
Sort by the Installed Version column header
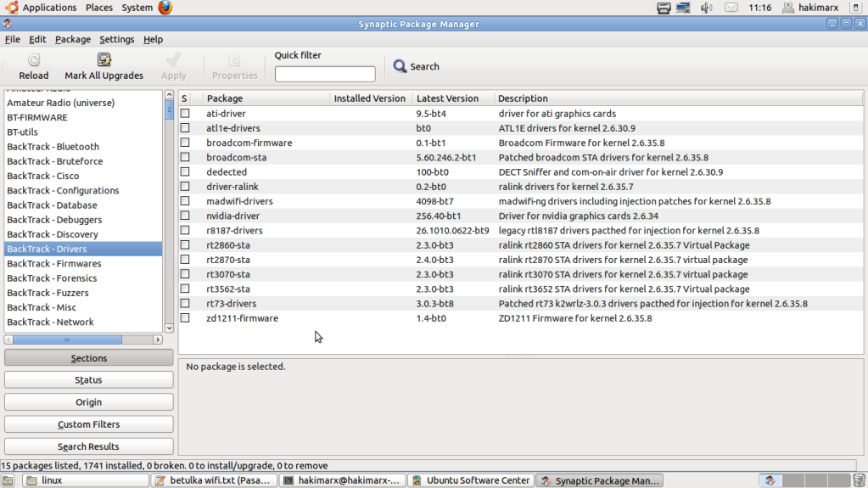coord(371,98)
